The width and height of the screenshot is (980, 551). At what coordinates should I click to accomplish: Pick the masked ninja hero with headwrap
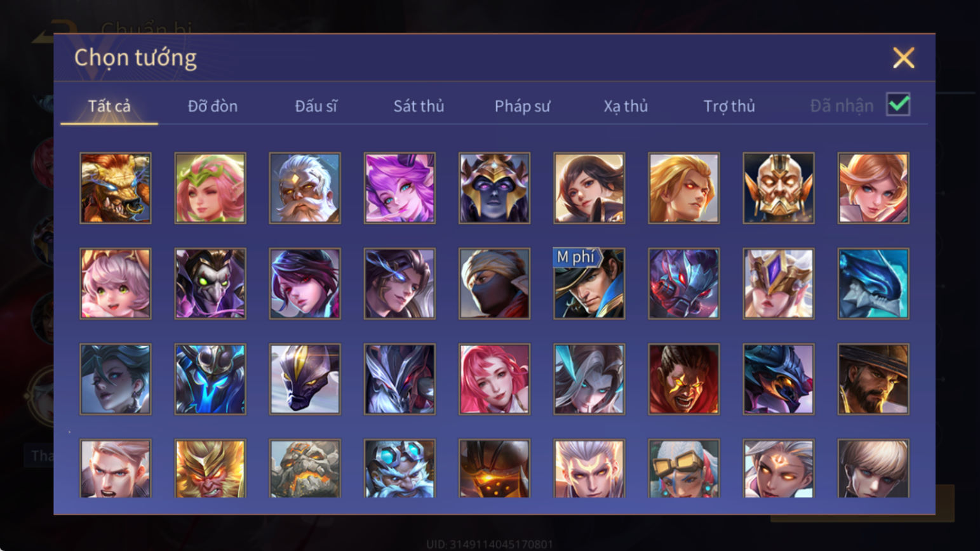coord(494,284)
